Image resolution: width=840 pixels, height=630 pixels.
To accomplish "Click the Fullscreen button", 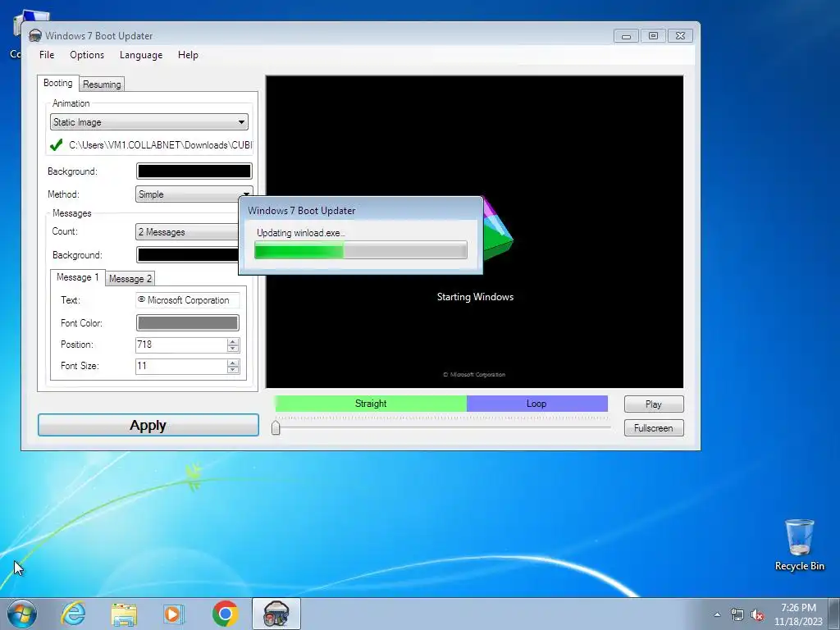I will [654, 427].
